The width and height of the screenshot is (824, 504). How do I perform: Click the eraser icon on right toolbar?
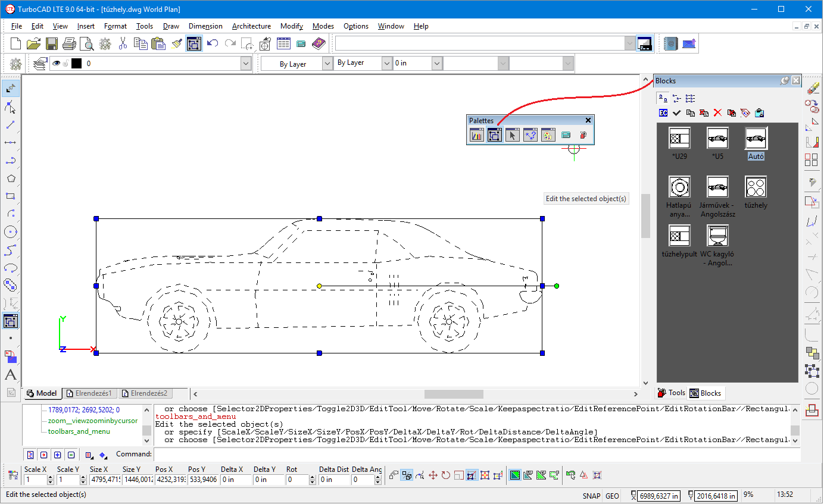pos(812,89)
